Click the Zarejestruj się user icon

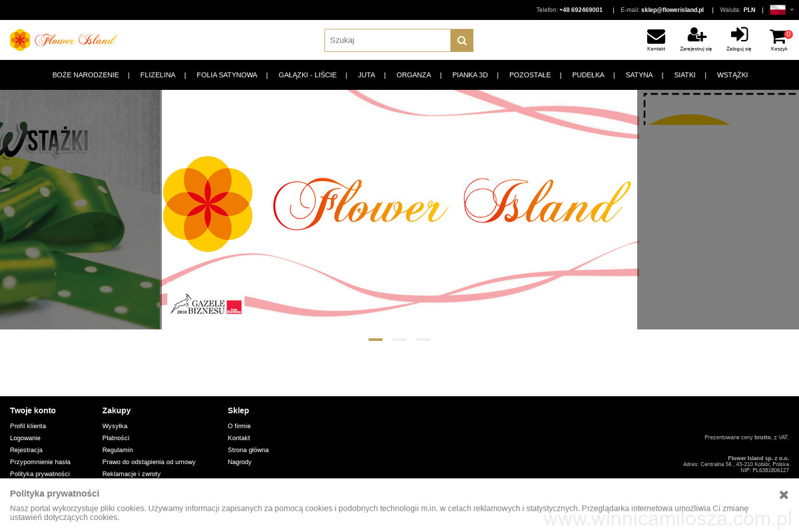pos(696,37)
